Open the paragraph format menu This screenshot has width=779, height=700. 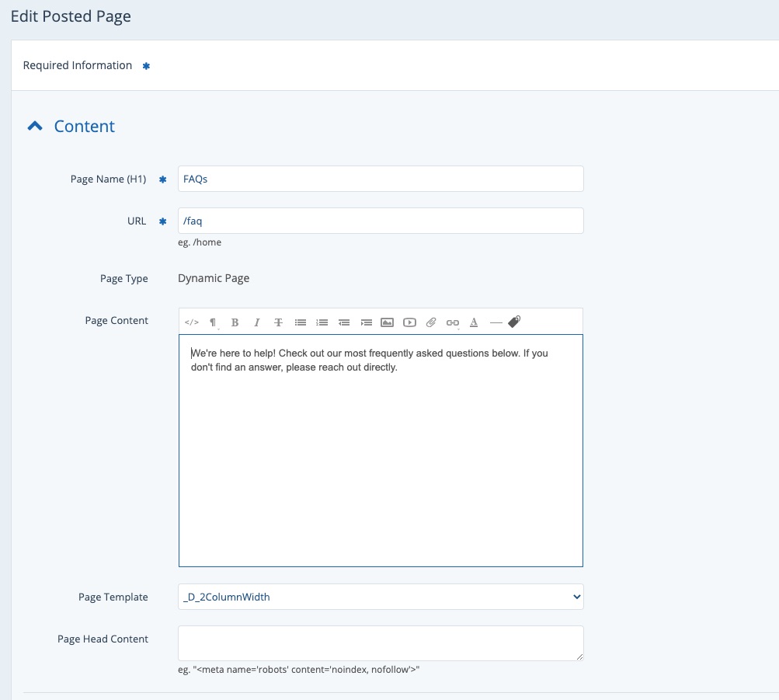point(213,322)
